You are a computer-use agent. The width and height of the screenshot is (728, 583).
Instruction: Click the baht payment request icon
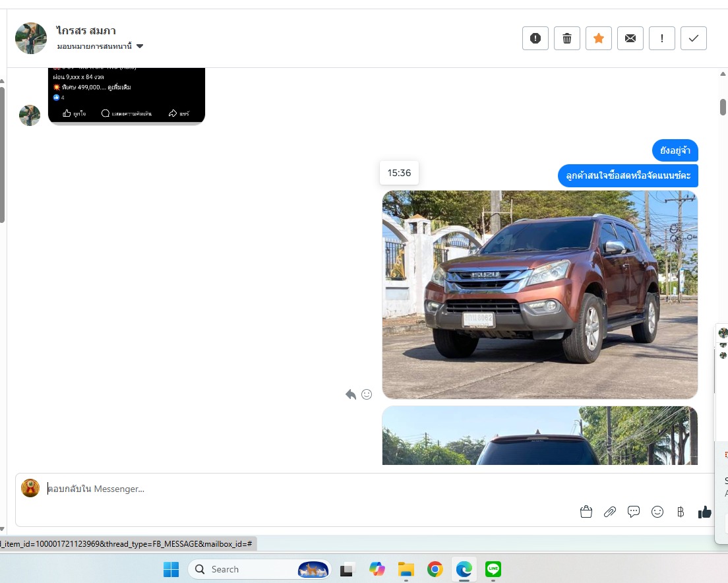pos(681,512)
